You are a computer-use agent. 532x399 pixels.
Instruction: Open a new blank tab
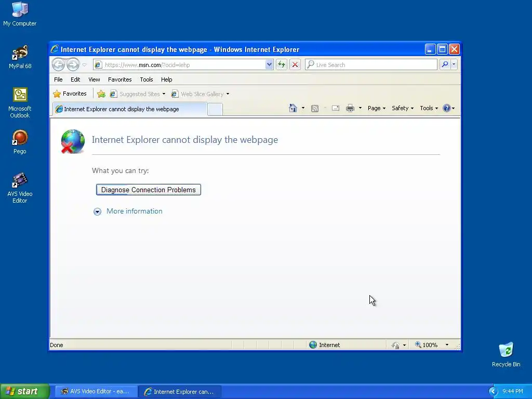tap(215, 109)
